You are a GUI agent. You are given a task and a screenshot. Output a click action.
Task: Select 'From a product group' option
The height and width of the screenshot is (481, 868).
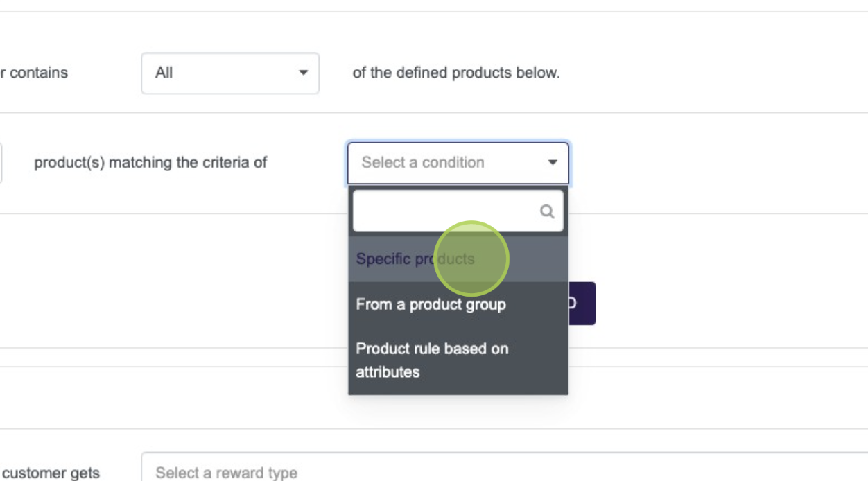(431, 304)
